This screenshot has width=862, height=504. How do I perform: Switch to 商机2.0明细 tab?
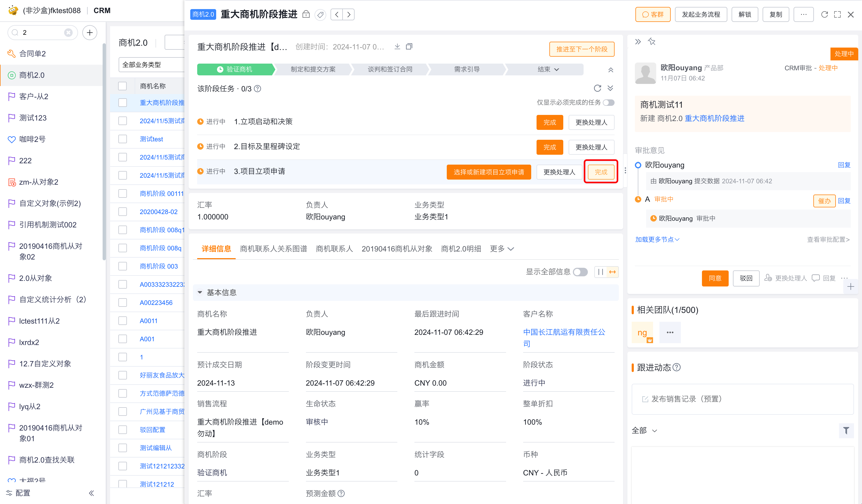pos(461,249)
